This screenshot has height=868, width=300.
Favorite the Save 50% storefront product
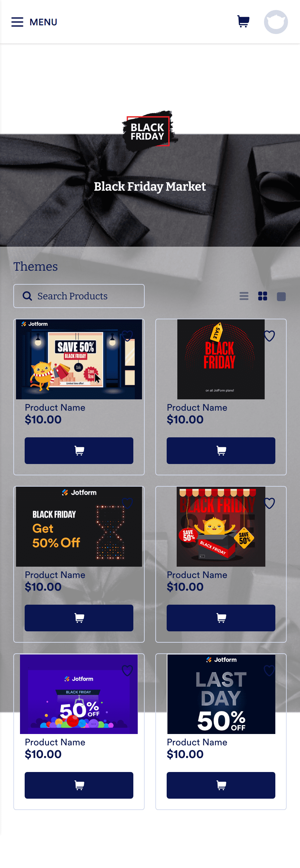pos(127,336)
